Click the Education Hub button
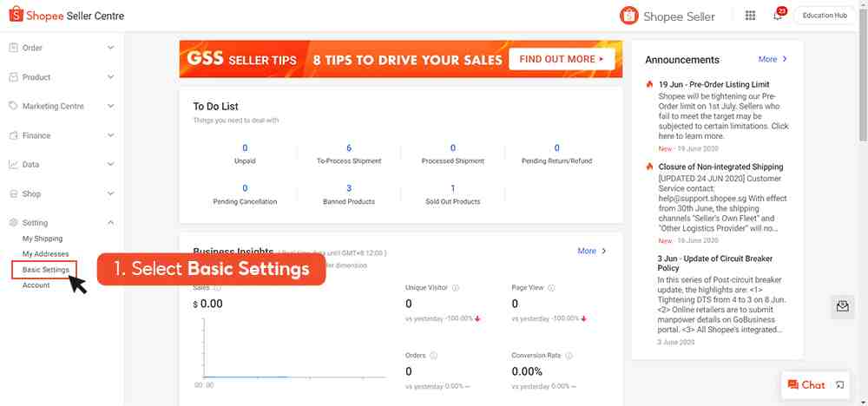The image size is (868, 406). [x=825, y=16]
